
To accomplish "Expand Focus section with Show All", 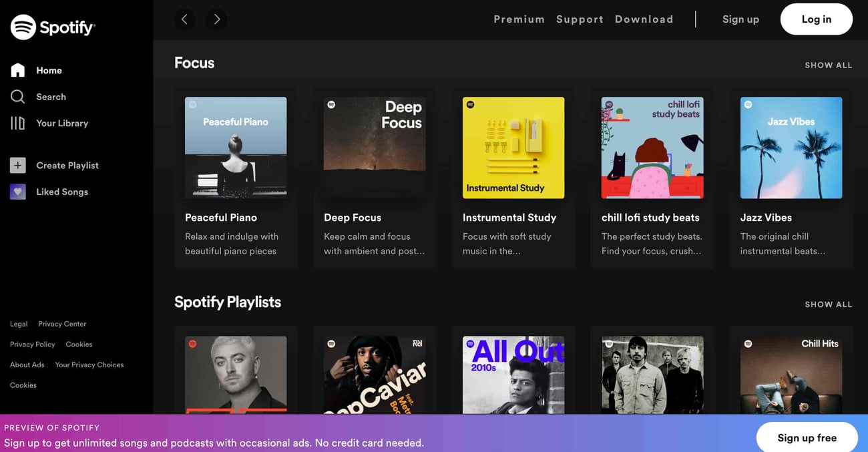I will pyautogui.click(x=828, y=65).
